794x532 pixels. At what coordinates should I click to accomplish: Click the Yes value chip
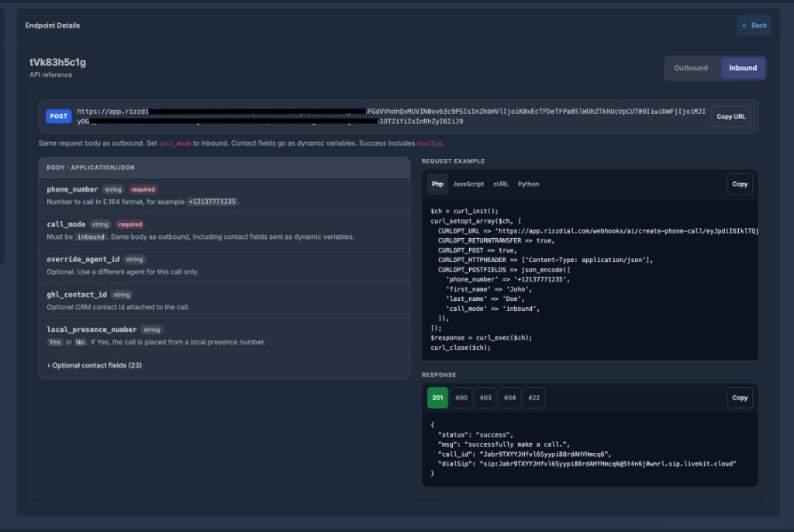click(x=55, y=342)
